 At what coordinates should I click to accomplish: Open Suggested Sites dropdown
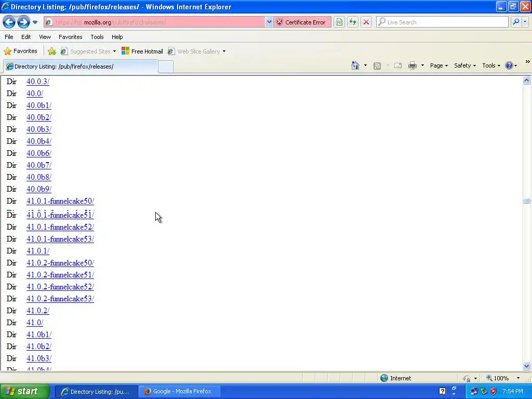point(88,51)
